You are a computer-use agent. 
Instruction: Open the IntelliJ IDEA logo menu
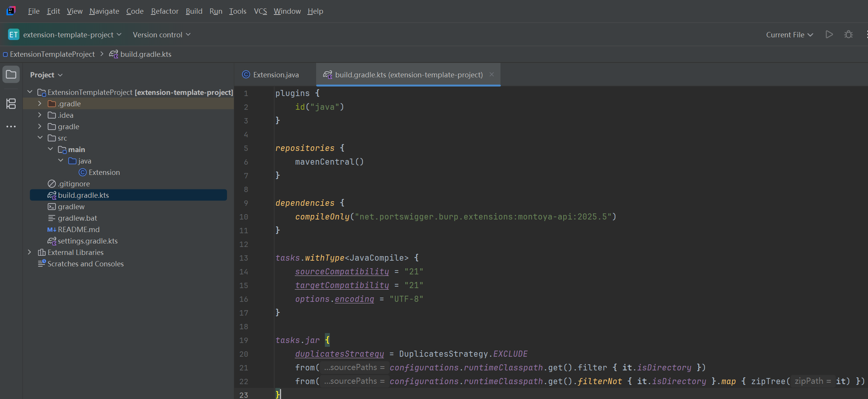pos(11,11)
